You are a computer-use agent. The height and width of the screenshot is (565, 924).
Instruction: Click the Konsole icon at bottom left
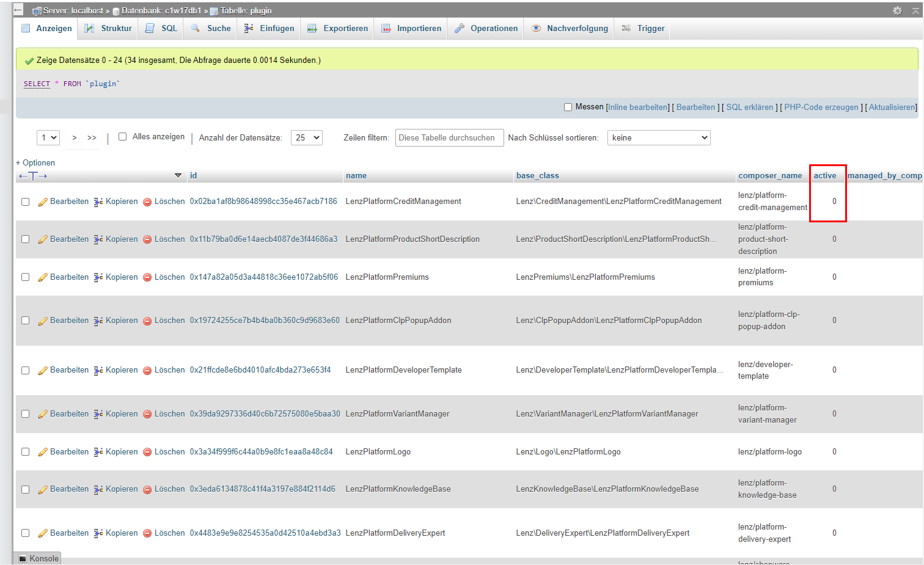(x=23, y=558)
